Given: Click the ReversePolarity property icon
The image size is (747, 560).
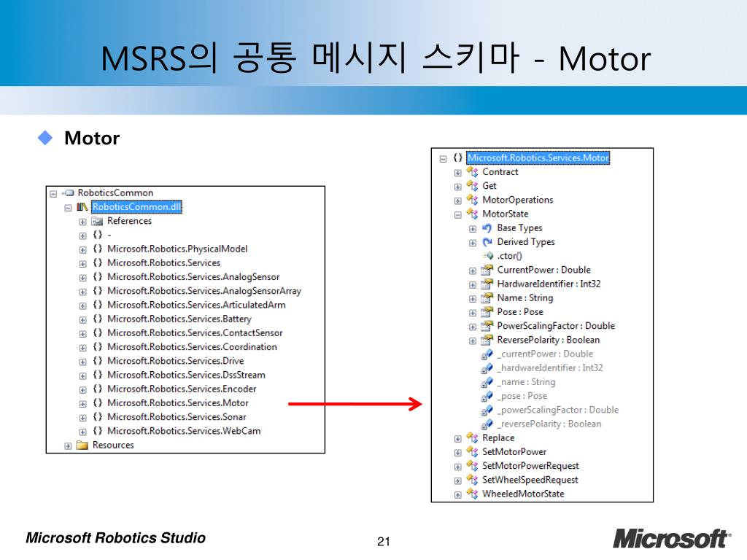Looking at the screenshot, I should tap(487, 340).
